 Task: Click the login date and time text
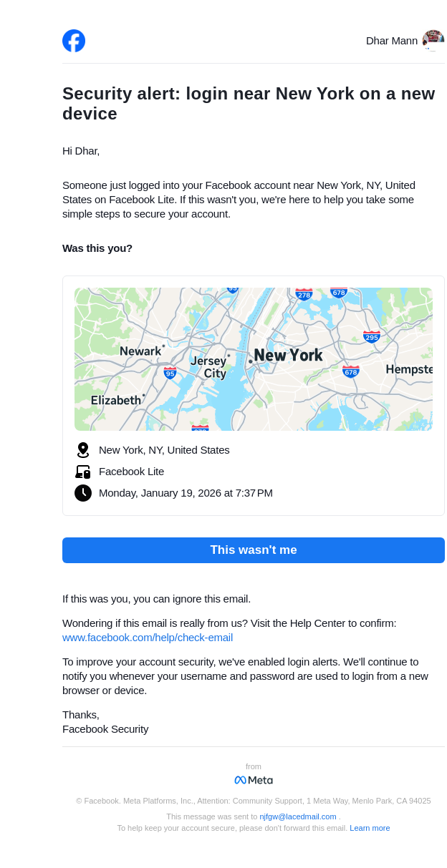tap(186, 493)
